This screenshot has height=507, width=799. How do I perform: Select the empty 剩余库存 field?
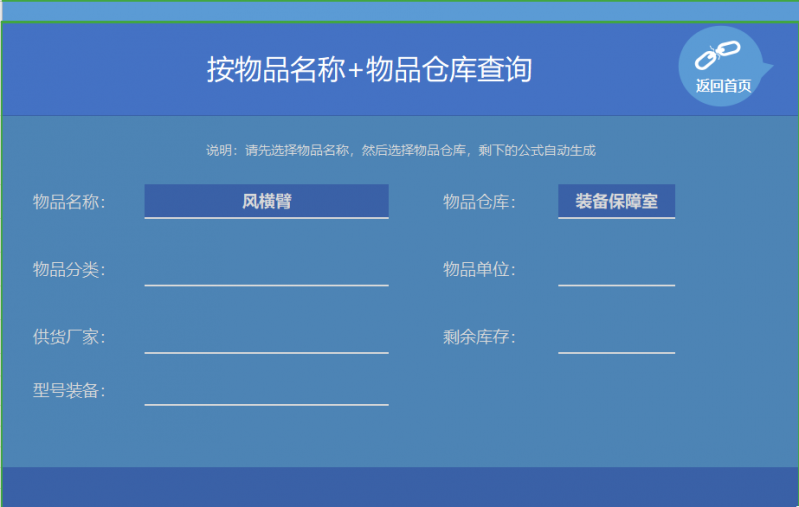click(616, 337)
